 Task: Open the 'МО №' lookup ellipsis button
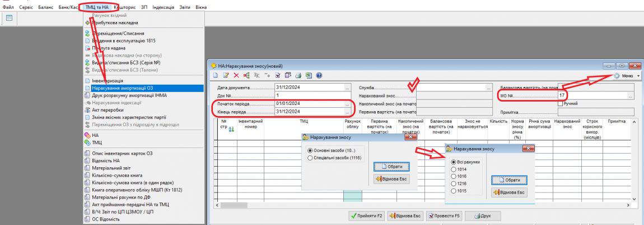pyautogui.click(x=630, y=96)
